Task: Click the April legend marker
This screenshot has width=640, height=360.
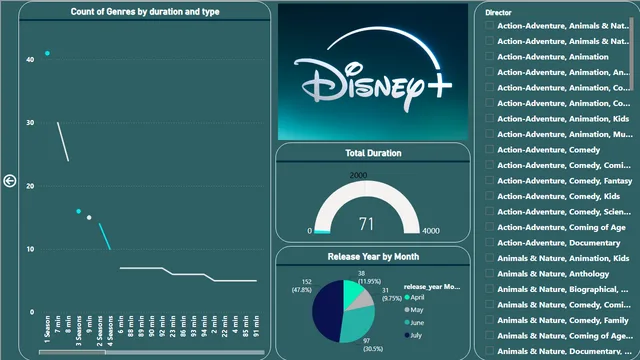Action: point(407,297)
